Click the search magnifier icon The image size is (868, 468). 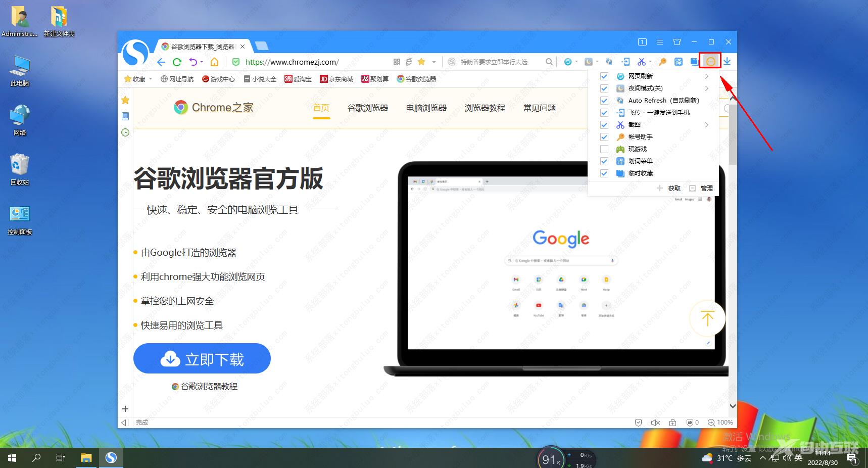point(549,62)
